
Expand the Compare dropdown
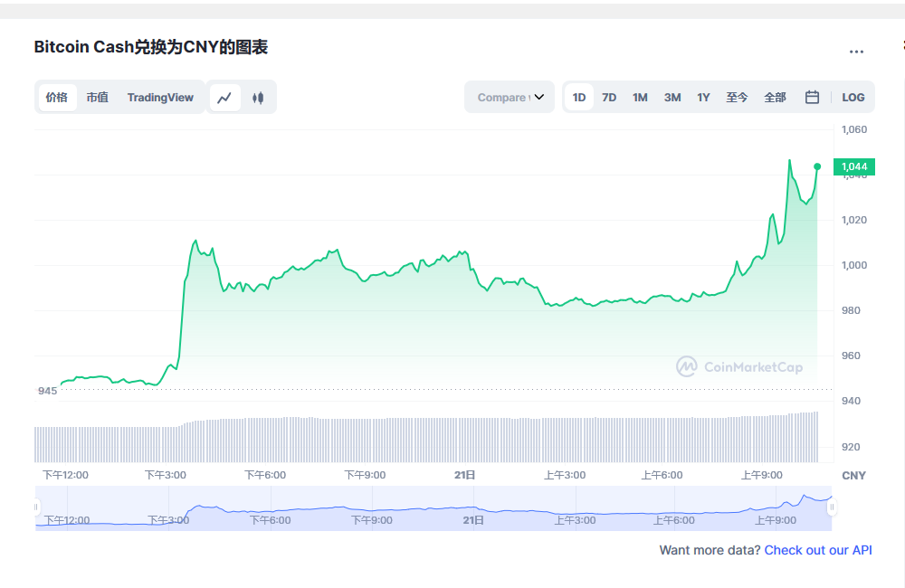click(510, 97)
